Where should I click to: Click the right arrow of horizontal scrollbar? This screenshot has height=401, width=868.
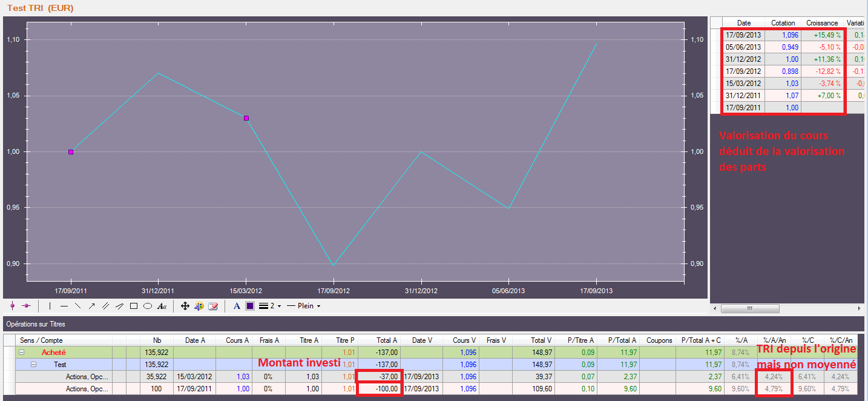(x=860, y=309)
